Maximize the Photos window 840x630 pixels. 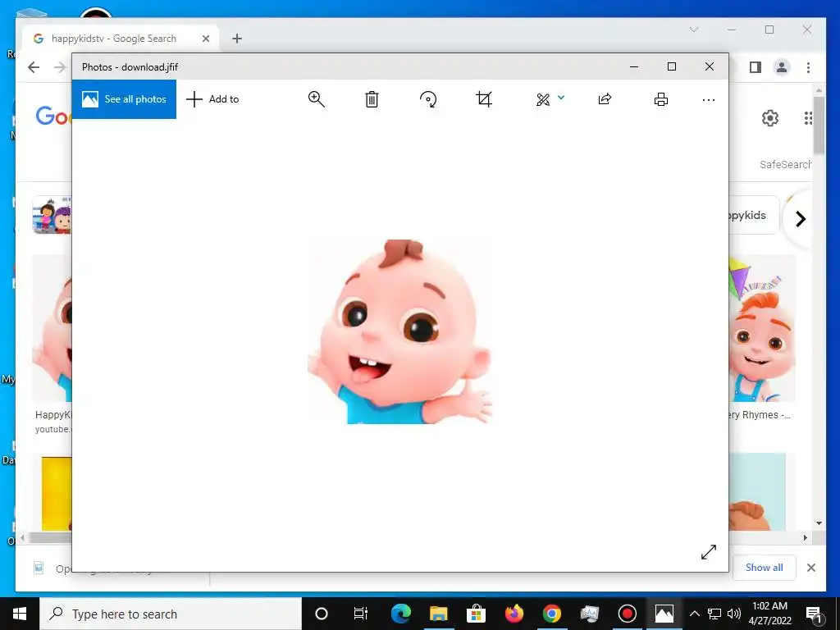click(x=672, y=67)
